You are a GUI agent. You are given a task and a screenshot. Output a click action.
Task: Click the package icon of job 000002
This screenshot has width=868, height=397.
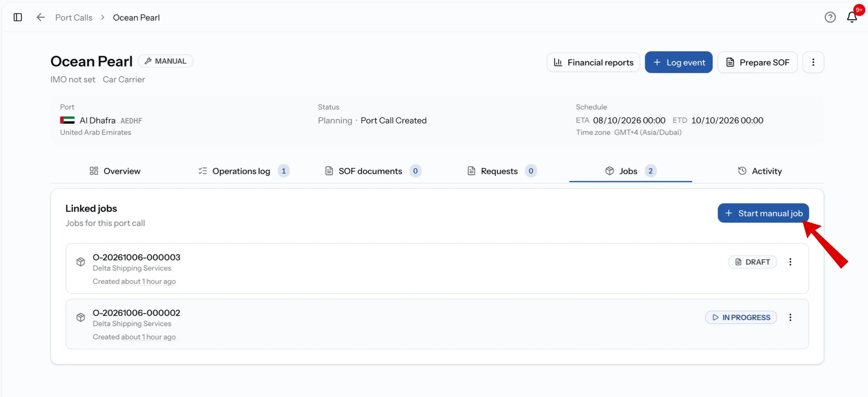click(x=81, y=317)
